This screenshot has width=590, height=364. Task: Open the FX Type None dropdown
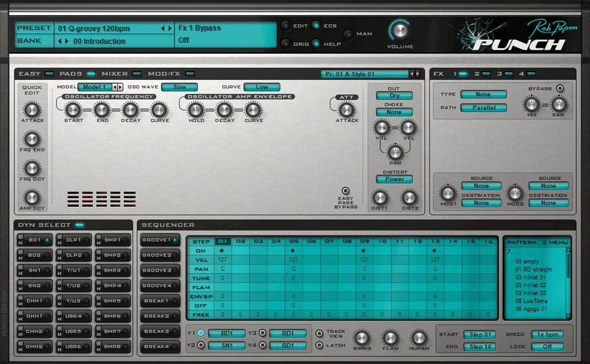[484, 94]
